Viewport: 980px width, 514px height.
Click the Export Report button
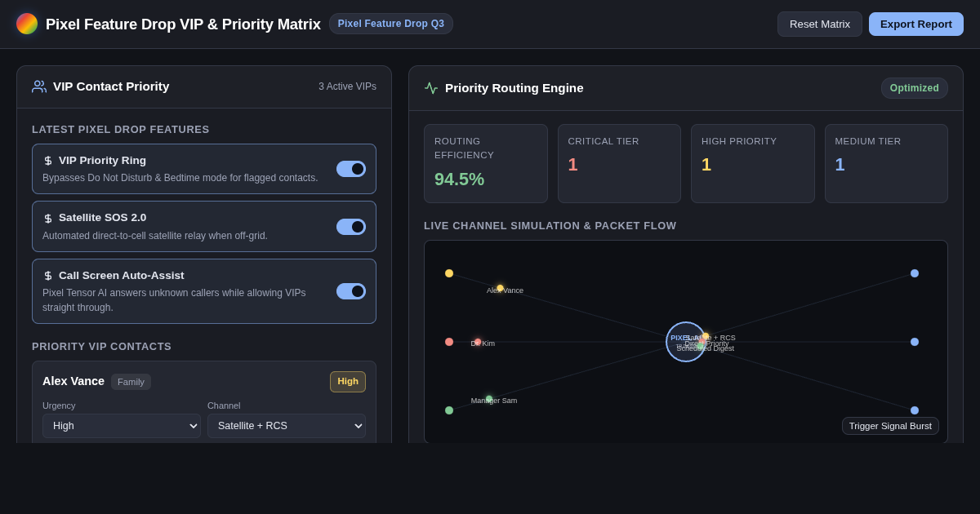coord(916,24)
